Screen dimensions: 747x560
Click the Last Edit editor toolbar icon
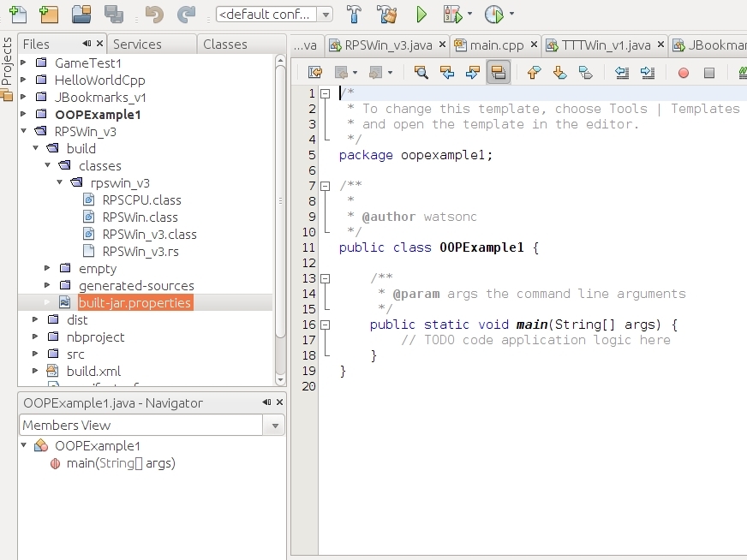coord(315,73)
